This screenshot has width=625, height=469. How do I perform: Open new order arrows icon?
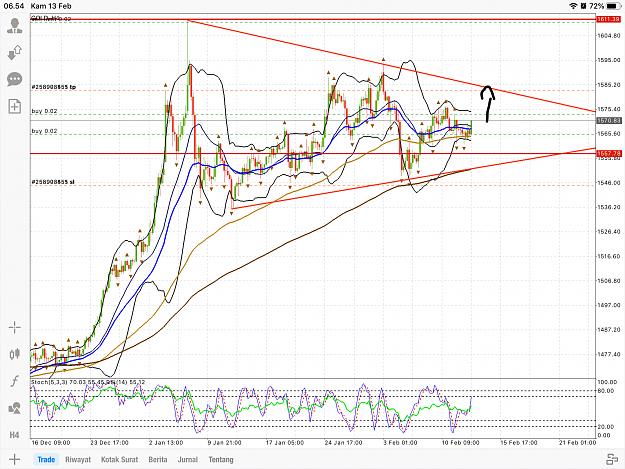point(14,53)
